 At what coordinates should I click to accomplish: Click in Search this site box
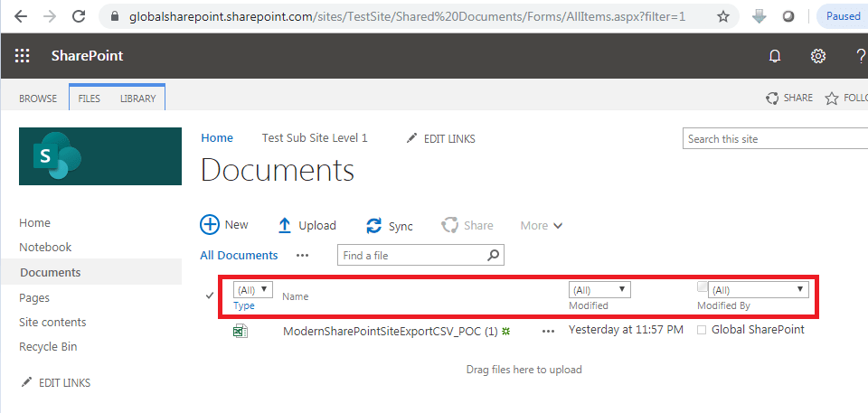[775, 138]
